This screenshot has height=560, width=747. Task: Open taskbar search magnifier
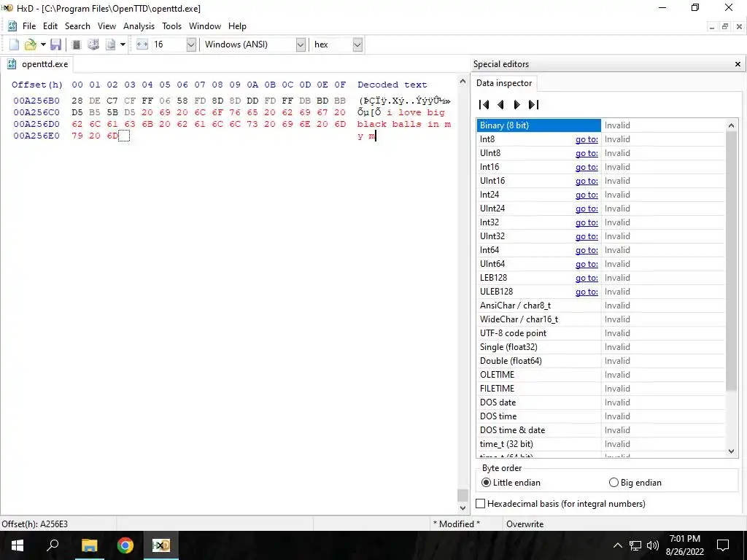pyautogui.click(x=53, y=545)
